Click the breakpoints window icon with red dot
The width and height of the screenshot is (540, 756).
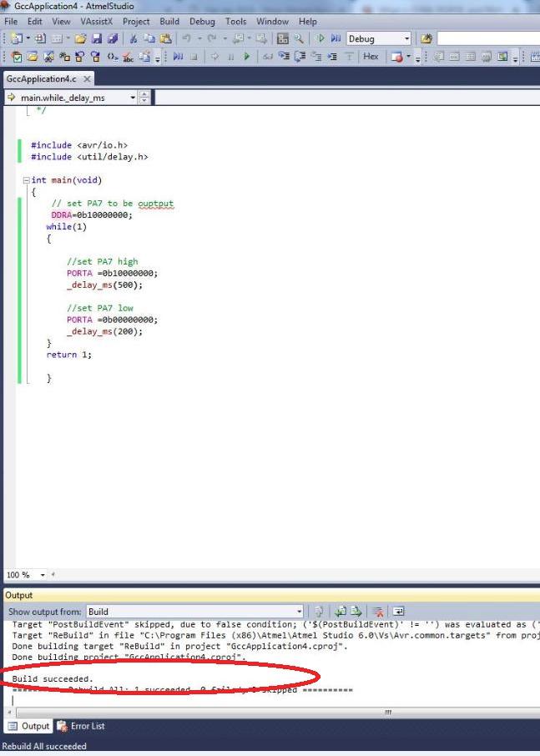pos(397,57)
